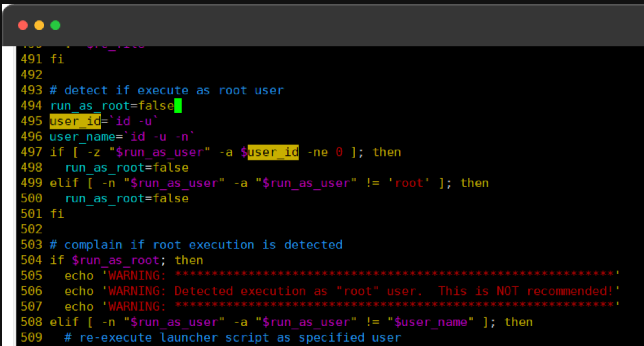Click the '!=' operator on line 499

[372, 183]
